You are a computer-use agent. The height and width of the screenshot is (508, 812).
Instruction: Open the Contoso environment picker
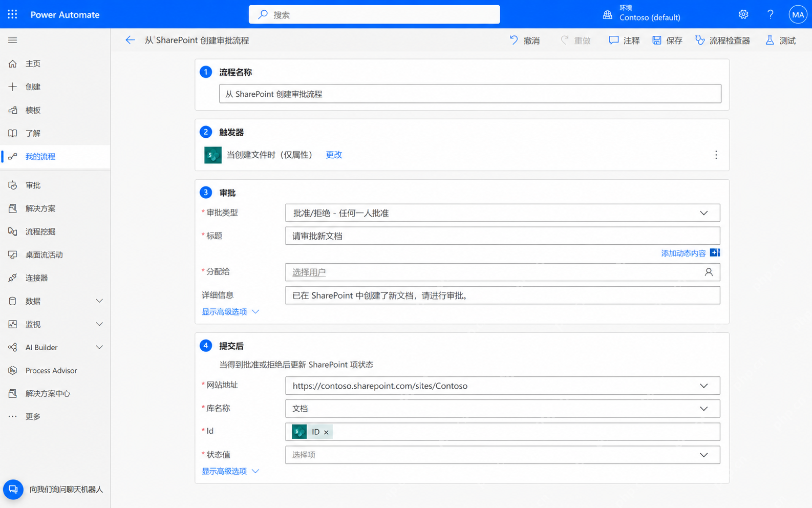[642, 13]
